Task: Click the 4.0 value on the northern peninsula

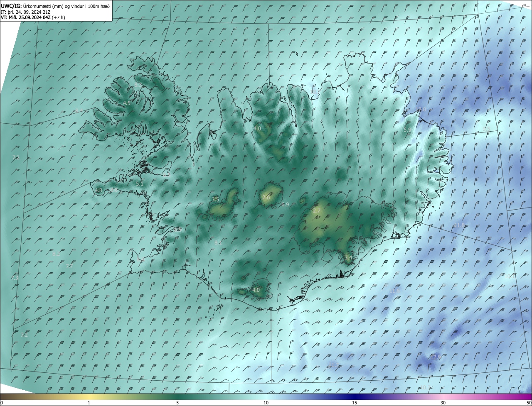Action: pyautogui.click(x=257, y=129)
